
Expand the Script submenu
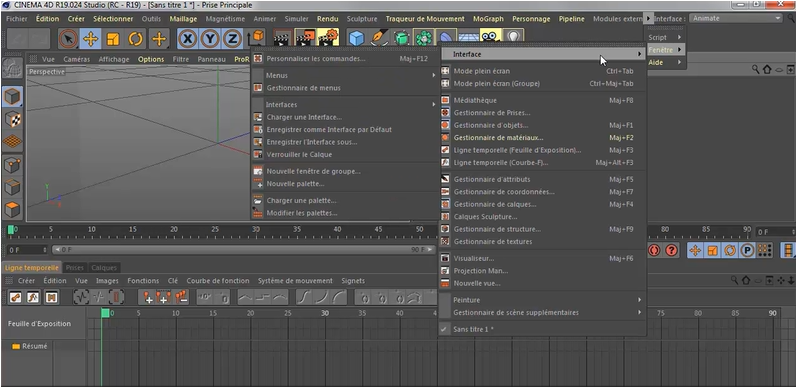tap(665, 38)
